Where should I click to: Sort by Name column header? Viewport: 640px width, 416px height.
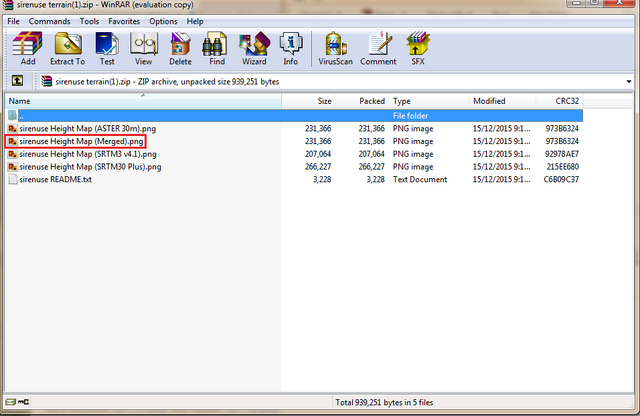[143, 101]
